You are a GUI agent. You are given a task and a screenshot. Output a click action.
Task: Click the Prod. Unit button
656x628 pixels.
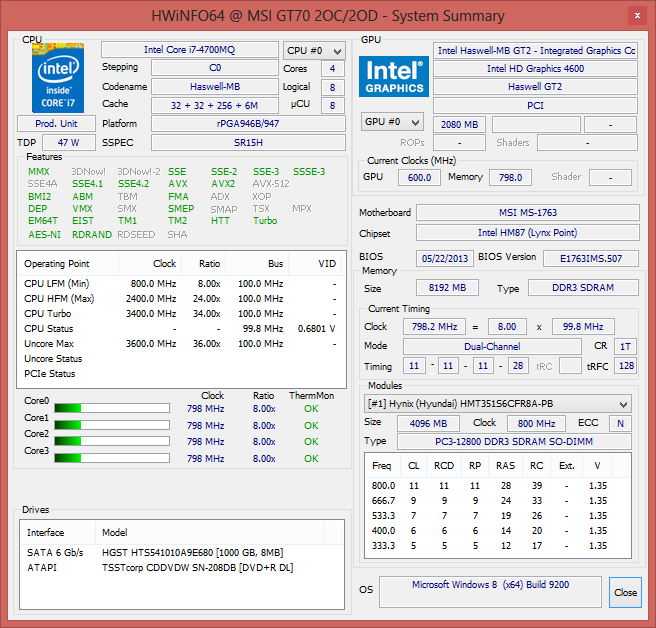point(56,124)
